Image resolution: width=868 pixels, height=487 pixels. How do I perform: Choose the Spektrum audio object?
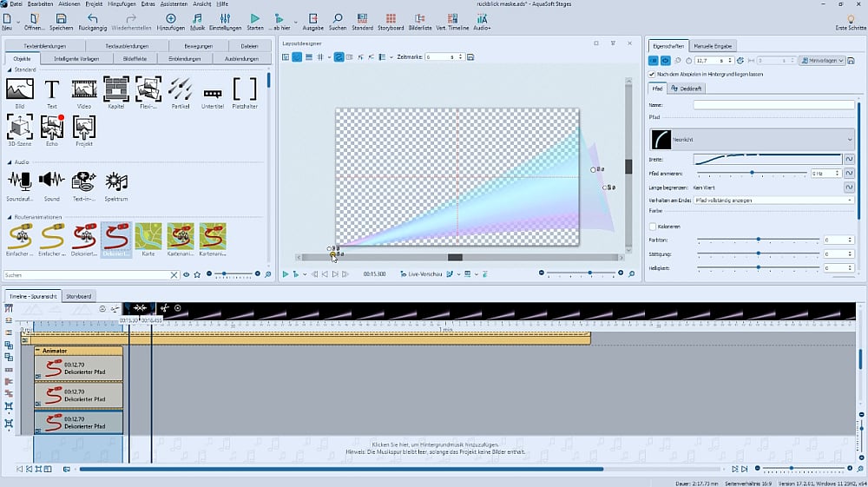tap(116, 181)
